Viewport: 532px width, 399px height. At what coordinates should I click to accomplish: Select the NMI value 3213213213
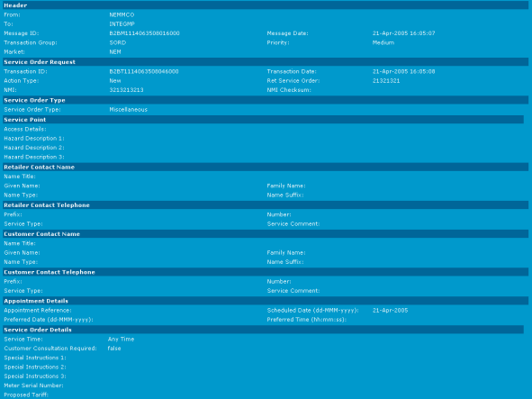126,90
